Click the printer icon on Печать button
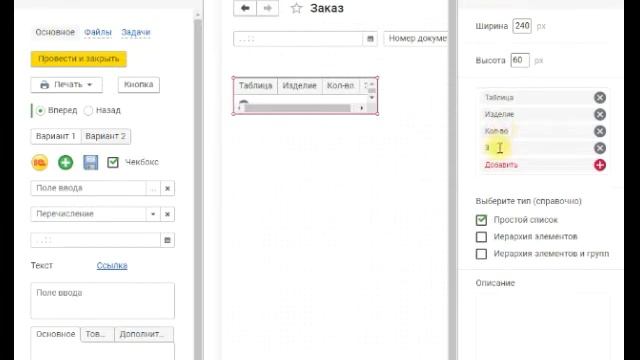This screenshot has height=360, width=640. pyautogui.click(x=44, y=85)
